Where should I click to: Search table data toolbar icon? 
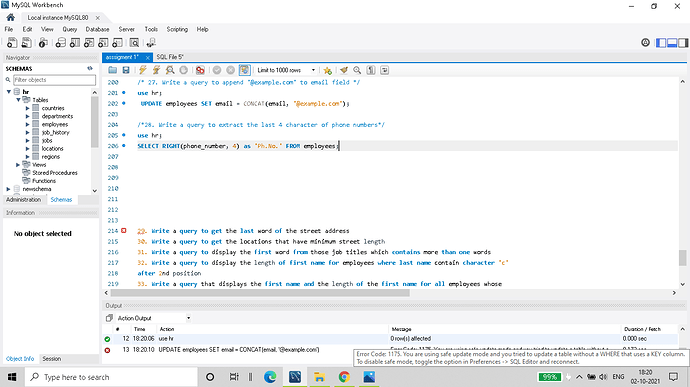point(134,43)
